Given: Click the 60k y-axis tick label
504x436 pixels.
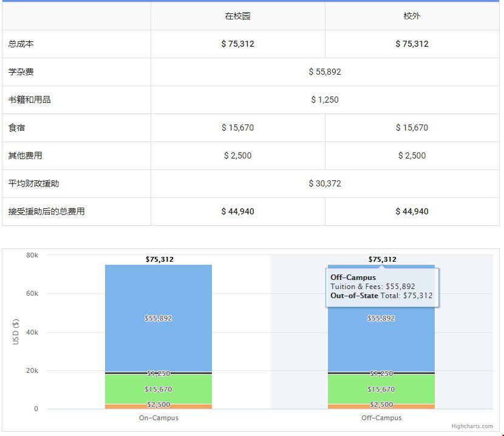Looking at the screenshot, I should [32, 293].
